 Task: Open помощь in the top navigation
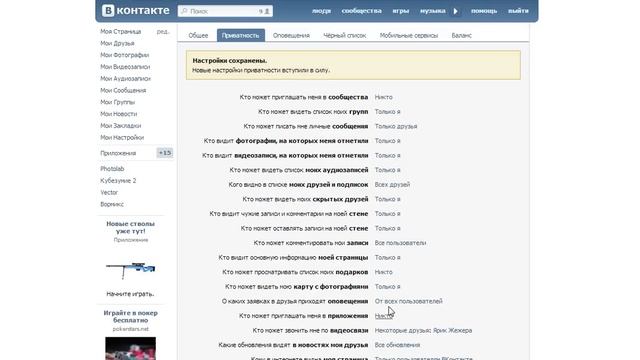[484, 11]
